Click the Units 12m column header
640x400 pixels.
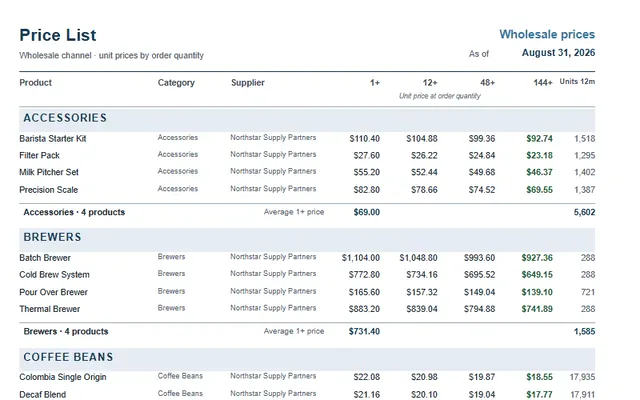577,82
